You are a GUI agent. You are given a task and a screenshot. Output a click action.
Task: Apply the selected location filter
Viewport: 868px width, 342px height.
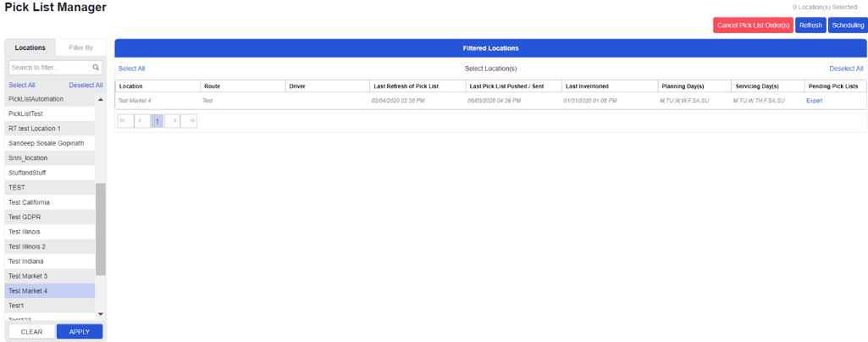(80, 332)
